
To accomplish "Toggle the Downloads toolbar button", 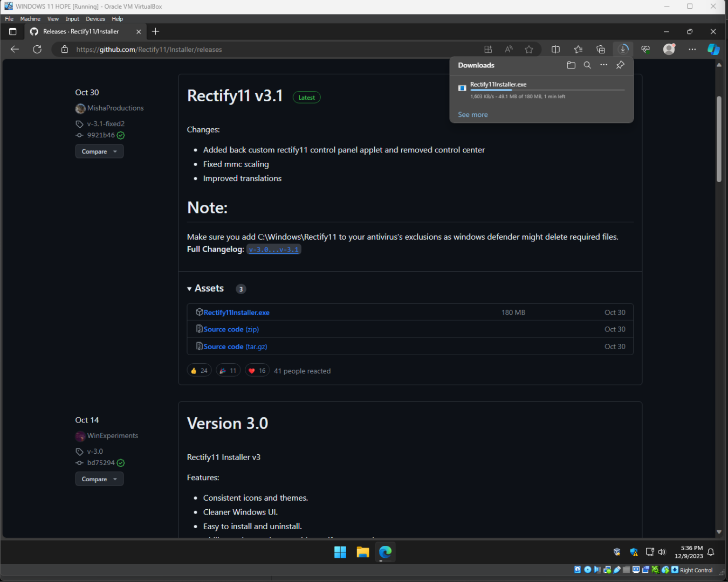I will [623, 49].
